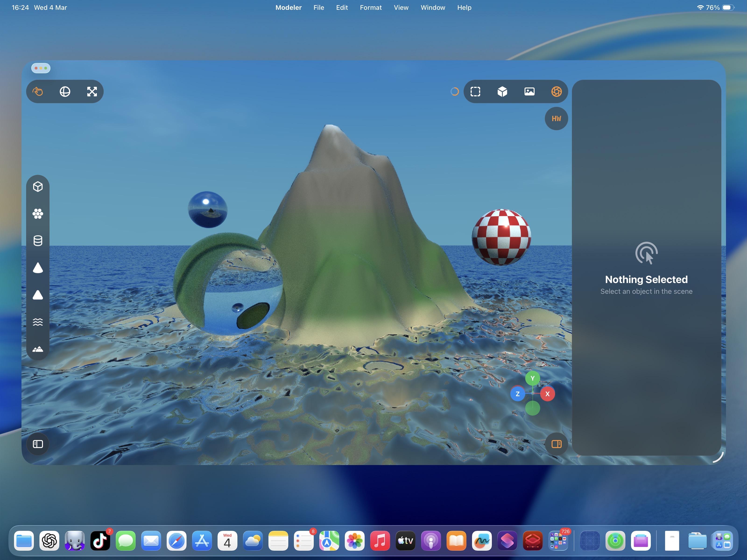
Task: Toggle the left sidebar panel button
Action: pos(38,444)
